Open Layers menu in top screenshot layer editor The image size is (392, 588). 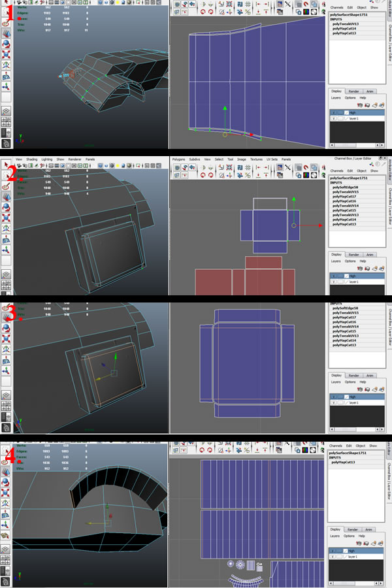point(336,98)
